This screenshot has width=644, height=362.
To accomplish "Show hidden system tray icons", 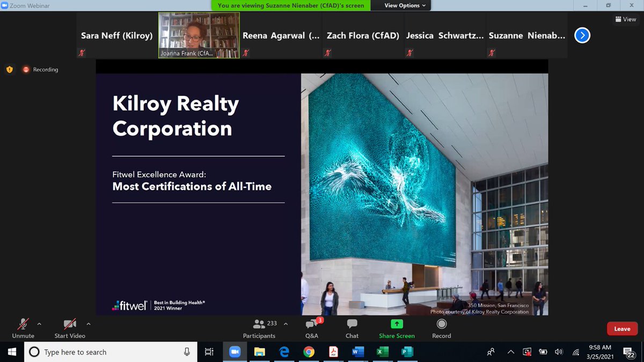I will click(x=511, y=352).
